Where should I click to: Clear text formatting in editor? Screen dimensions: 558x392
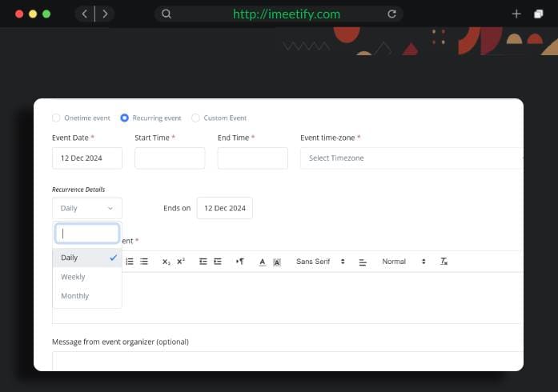(x=444, y=262)
